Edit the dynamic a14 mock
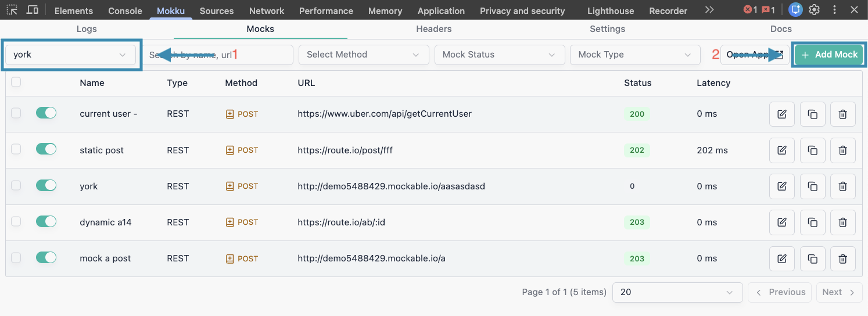 (782, 222)
